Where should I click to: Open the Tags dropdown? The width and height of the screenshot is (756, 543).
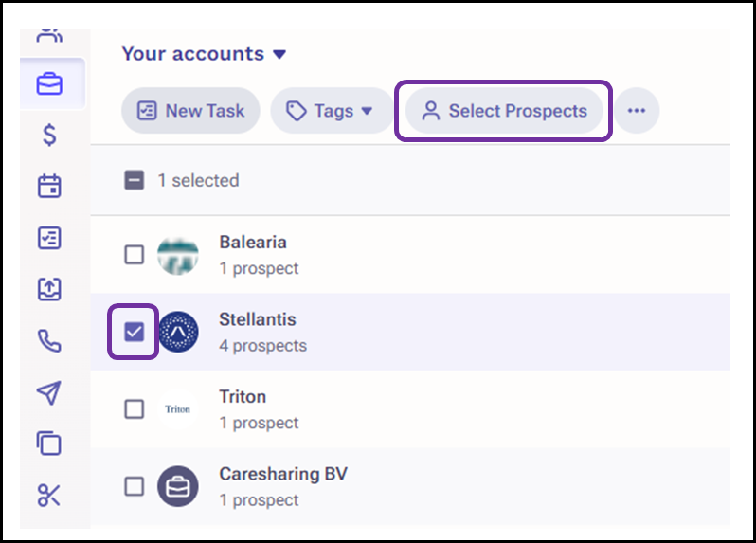332,111
